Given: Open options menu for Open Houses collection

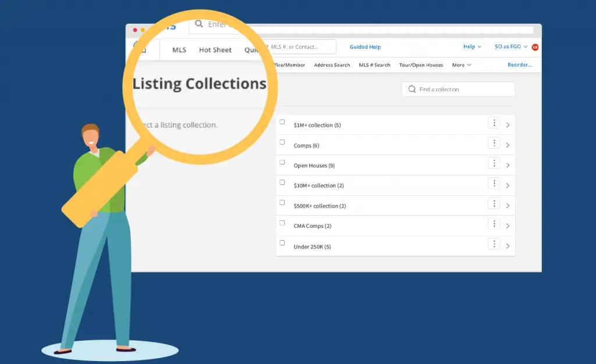Looking at the screenshot, I should (494, 163).
